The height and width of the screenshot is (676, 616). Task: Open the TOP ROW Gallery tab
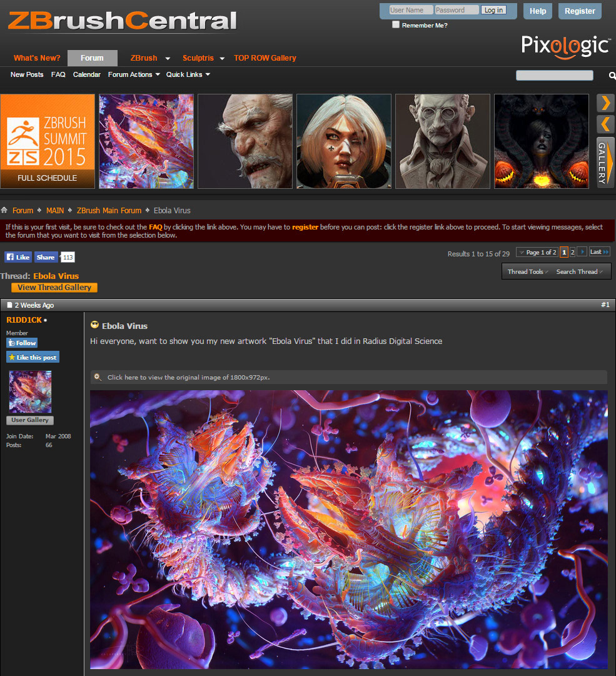[x=265, y=58]
